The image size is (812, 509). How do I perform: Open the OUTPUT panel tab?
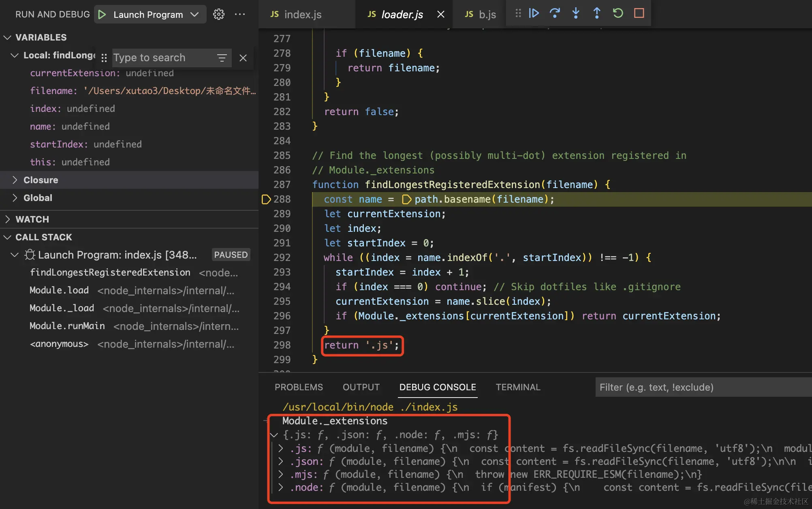(x=361, y=387)
